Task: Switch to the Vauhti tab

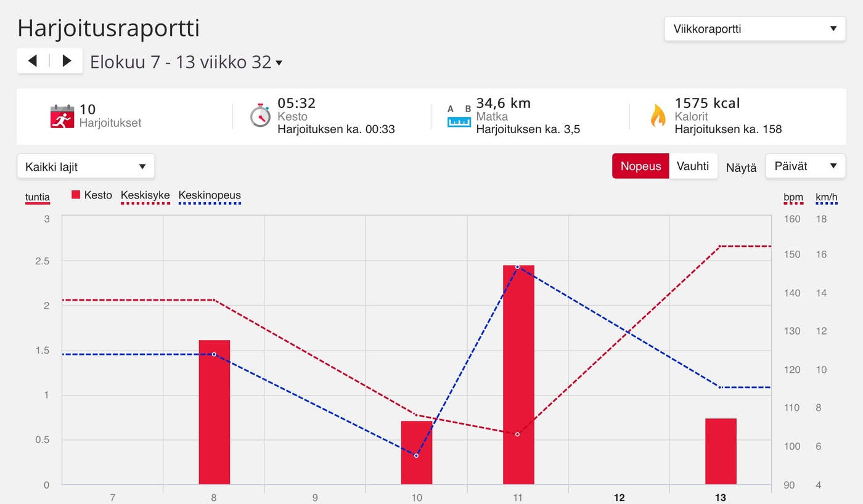Action: (693, 166)
